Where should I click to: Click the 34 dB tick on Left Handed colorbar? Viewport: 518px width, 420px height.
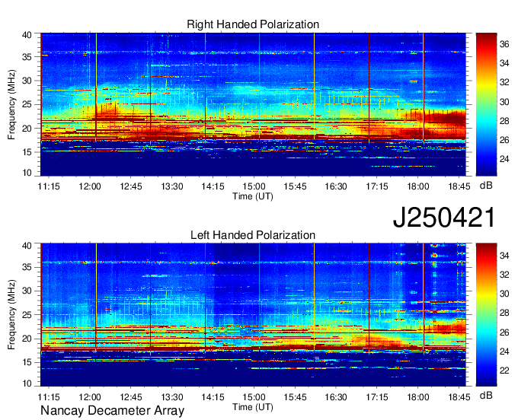(504, 255)
